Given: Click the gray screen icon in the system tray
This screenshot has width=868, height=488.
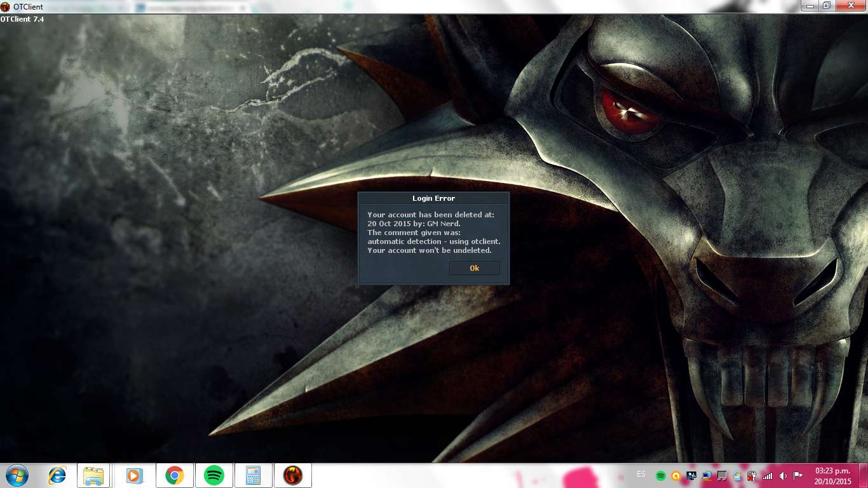Looking at the screenshot, I should pos(722,476).
